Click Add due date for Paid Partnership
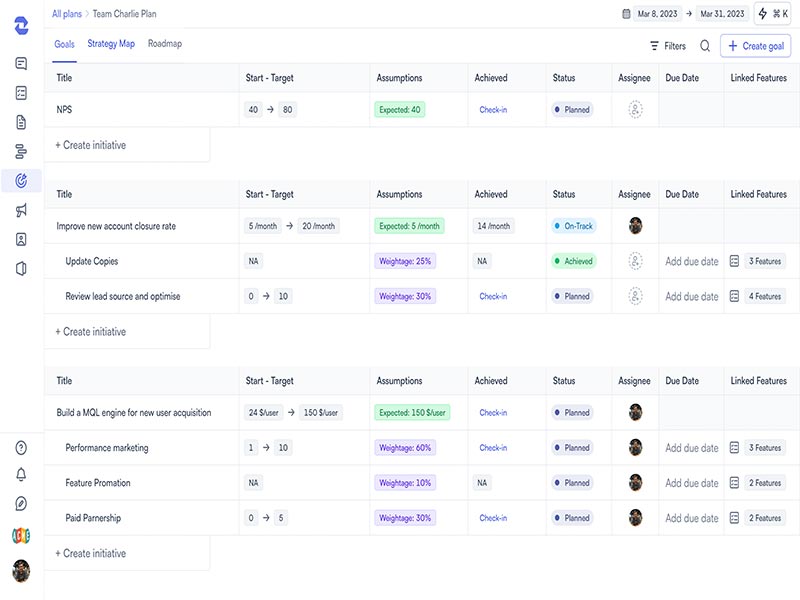The width and height of the screenshot is (800, 600). pyautogui.click(x=692, y=518)
